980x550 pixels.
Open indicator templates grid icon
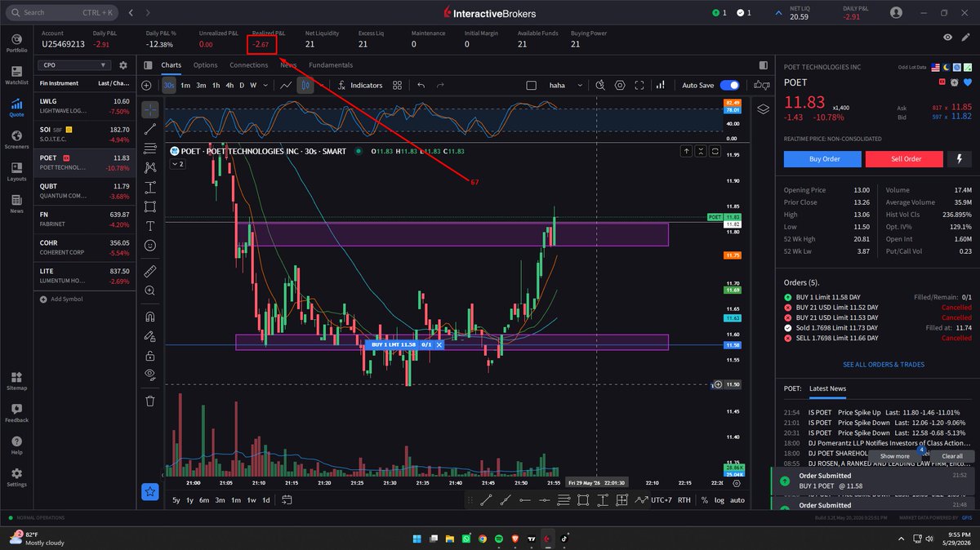397,85
